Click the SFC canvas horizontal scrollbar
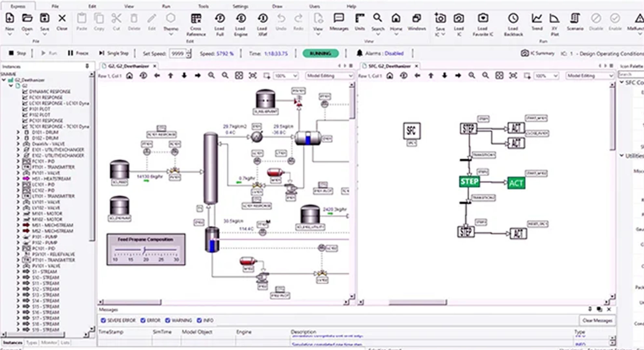 [418, 302]
